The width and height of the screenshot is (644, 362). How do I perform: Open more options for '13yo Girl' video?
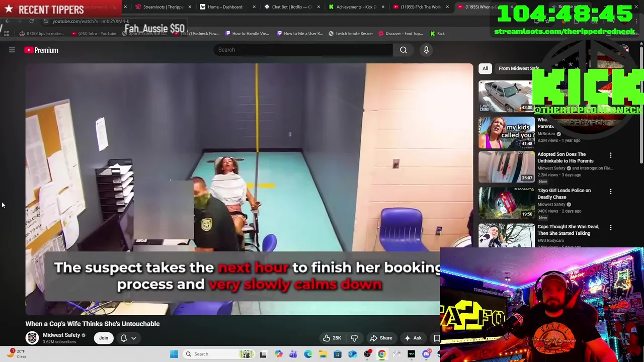coord(611,192)
